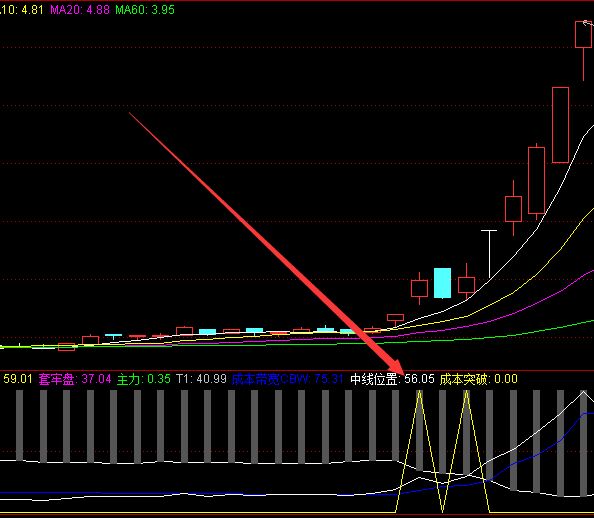Screen dimensions: 594x518
Task: Click the tallest red hollow candlestick
Action: pos(560,125)
